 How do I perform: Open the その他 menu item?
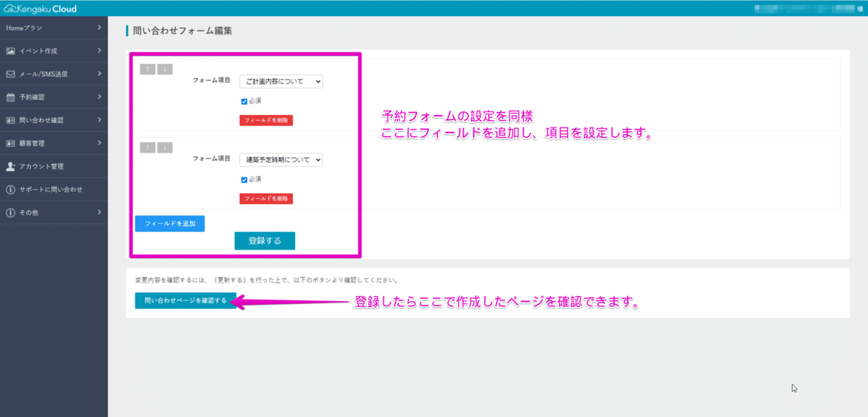coord(43,212)
